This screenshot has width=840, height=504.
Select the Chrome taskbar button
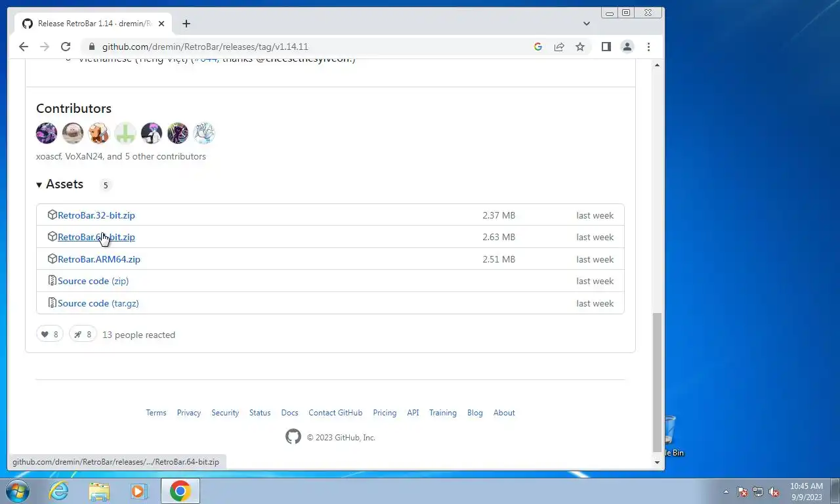point(180,491)
